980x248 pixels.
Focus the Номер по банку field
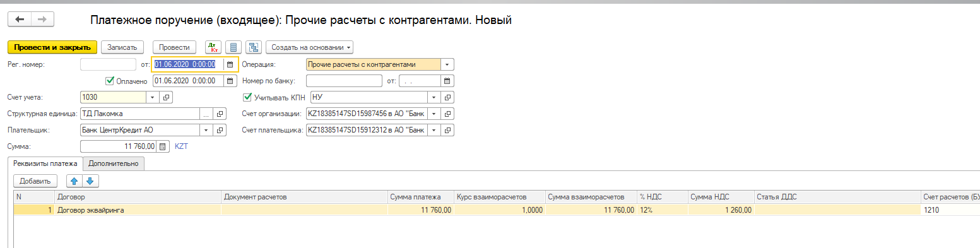click(344, 81)
